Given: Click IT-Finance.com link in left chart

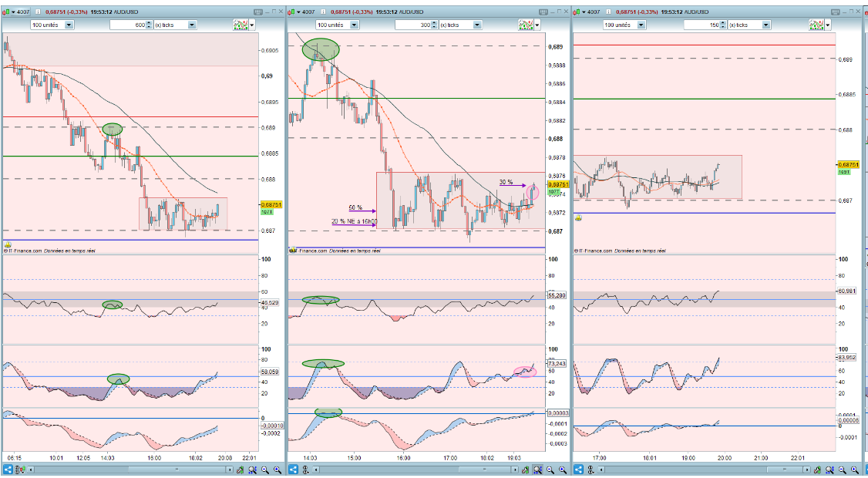Looking at the screenshot, I should 25,251.
